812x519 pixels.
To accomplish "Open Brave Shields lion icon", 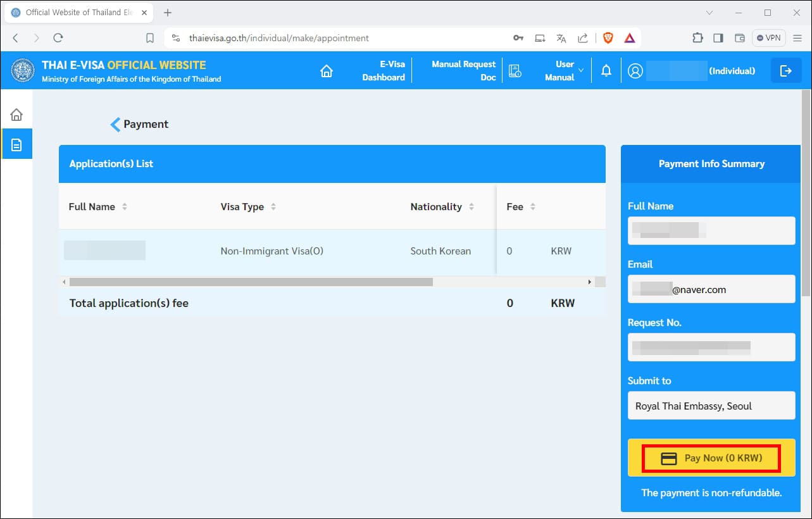I will [x=608, y=38].
